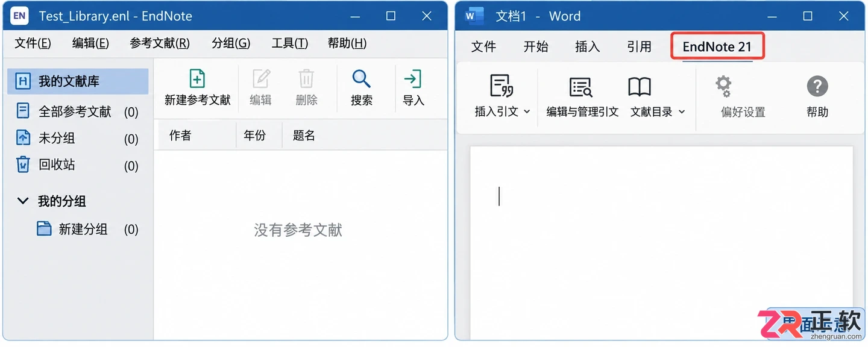Screen dimensions: 868x347
Task: Open the File 文件(F) menu in EndNote
Action: click(33, 43)
